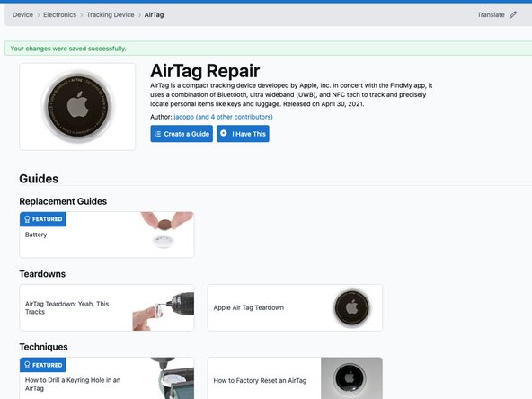Open the Electronics breadcrumb link
532x399 pixels.
point(59,15)
